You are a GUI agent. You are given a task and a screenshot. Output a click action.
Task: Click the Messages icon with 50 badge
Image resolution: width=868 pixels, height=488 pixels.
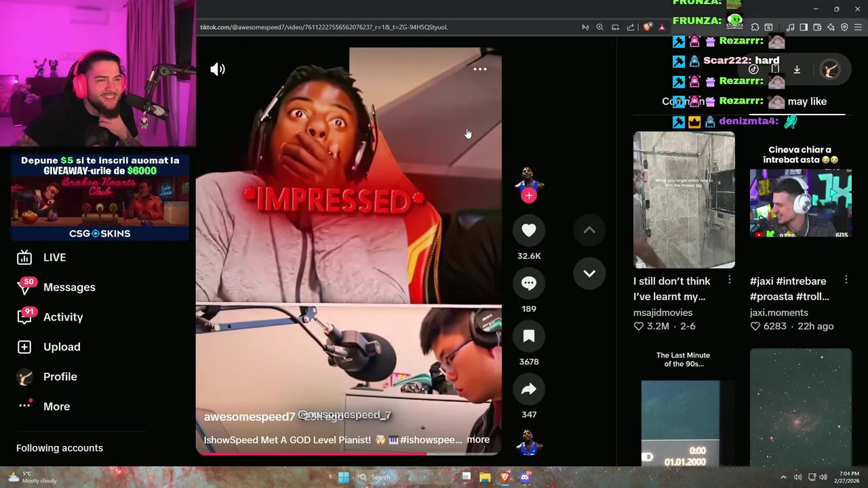[24, 287]
